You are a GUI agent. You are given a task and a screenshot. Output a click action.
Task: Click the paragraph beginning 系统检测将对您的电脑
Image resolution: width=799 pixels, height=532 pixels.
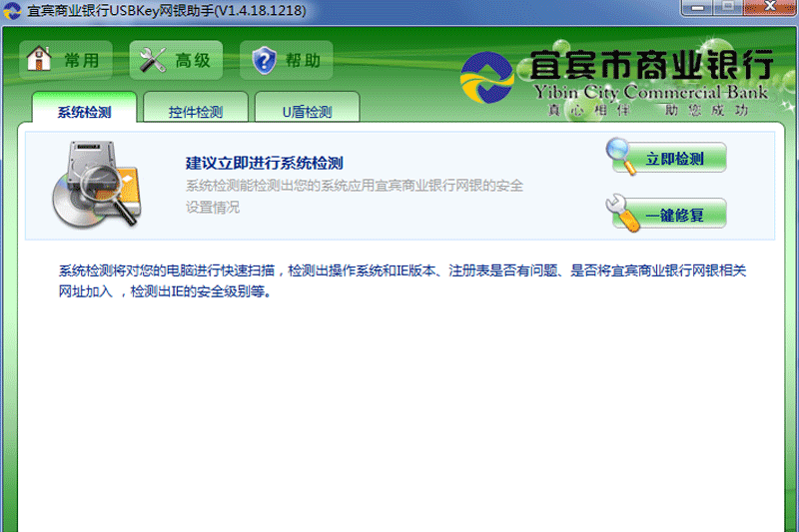point(402,281)
